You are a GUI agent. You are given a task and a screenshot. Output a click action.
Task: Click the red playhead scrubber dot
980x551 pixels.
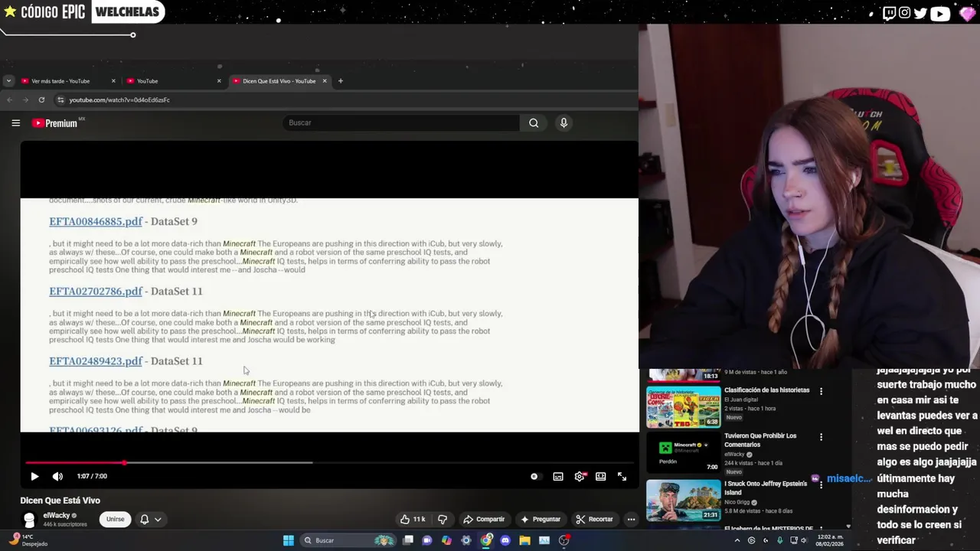[124, 462]
